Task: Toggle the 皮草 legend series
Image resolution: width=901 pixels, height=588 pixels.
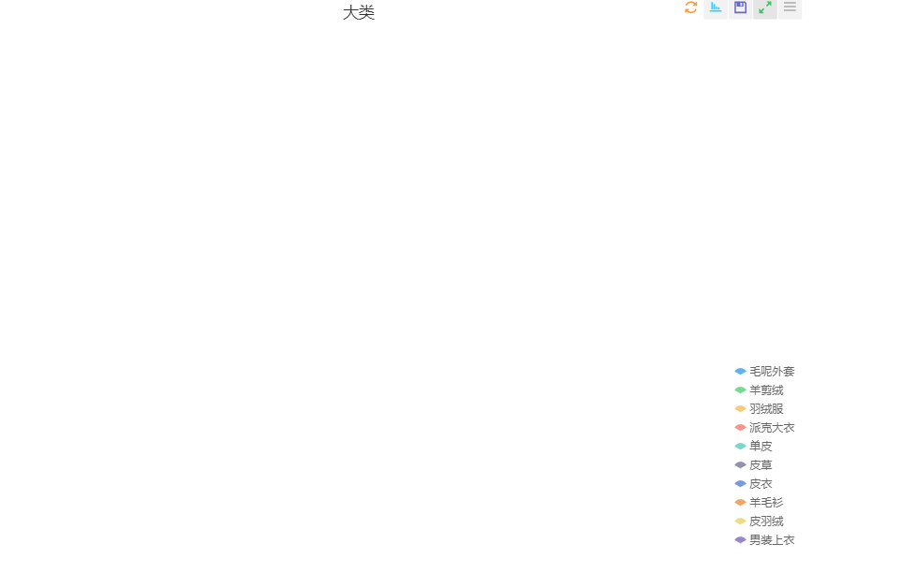Action: [x=753, y=465]
